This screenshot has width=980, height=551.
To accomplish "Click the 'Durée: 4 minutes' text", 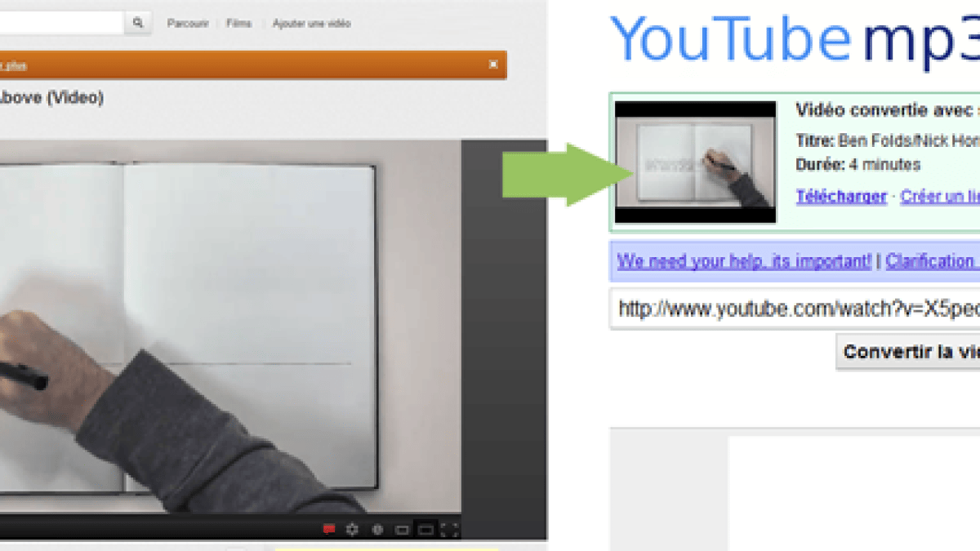I will click(x=857, y=165).
